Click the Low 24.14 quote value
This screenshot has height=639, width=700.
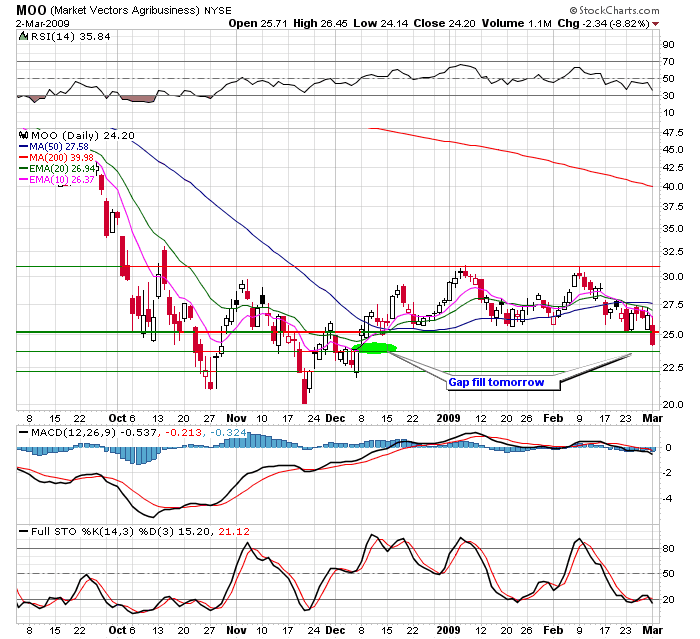381,24
